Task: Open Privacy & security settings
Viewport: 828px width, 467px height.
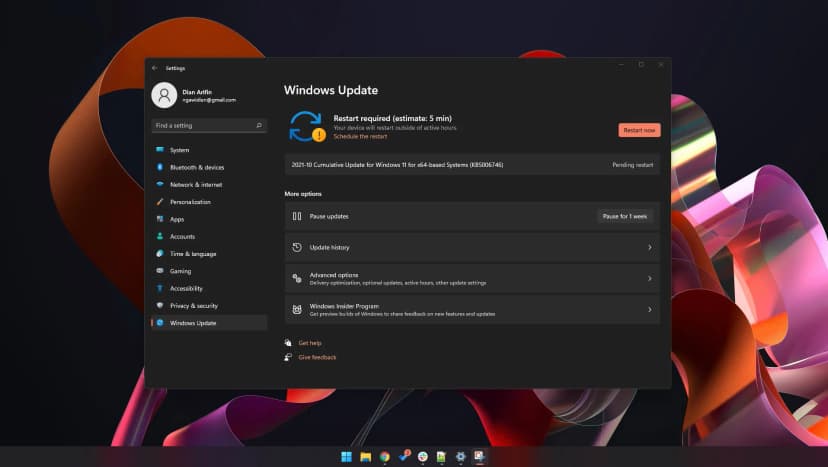Action: 193,306
